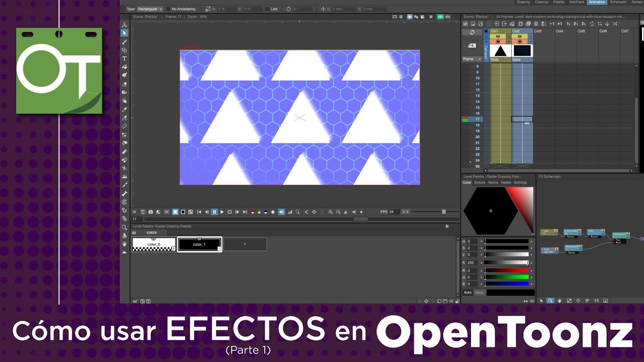The image size is (644, 362).
Task: Pause playback with the pause button
Action: tap(214, 212)
